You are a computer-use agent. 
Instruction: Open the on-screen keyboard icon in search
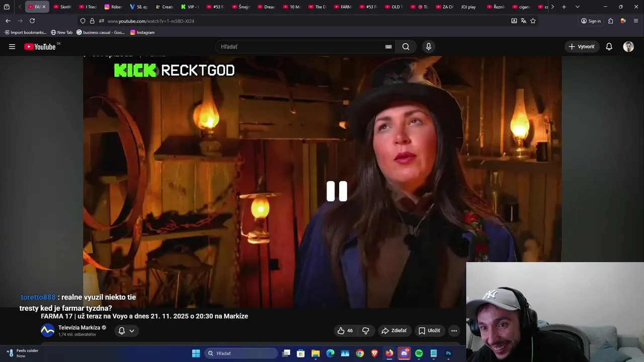(x=388, y=47)
